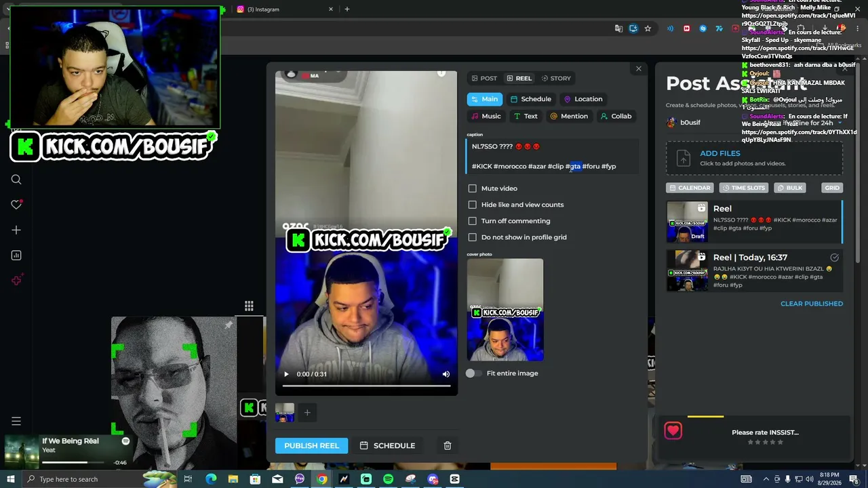Open the Windows Start menu
The width and height of the screenshot is (868, 488).
point(11,479)
